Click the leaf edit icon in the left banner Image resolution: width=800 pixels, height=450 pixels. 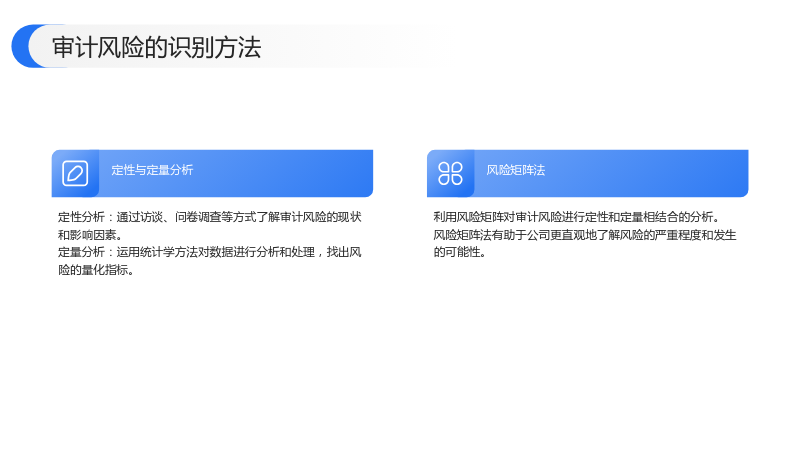click(75, 173)
